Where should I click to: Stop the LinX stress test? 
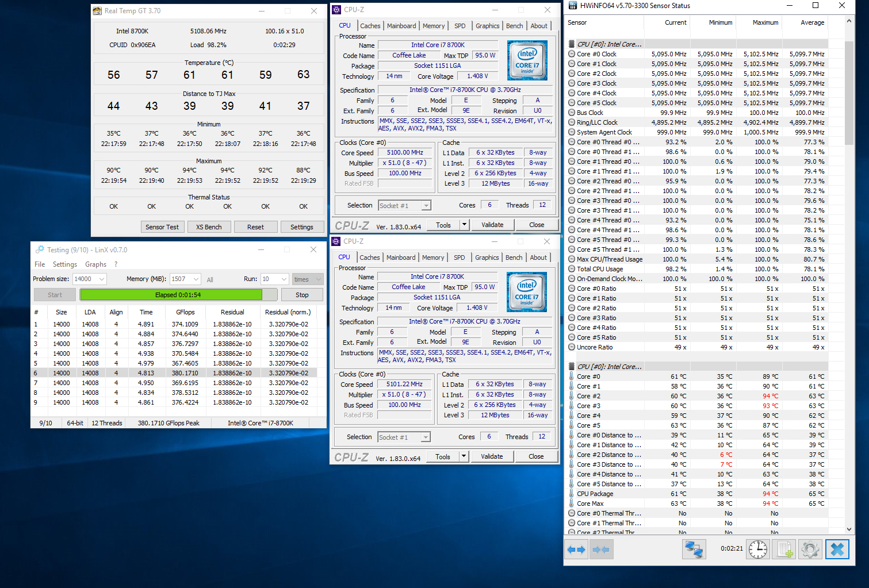pyautogui.click(x=302, y=295)
